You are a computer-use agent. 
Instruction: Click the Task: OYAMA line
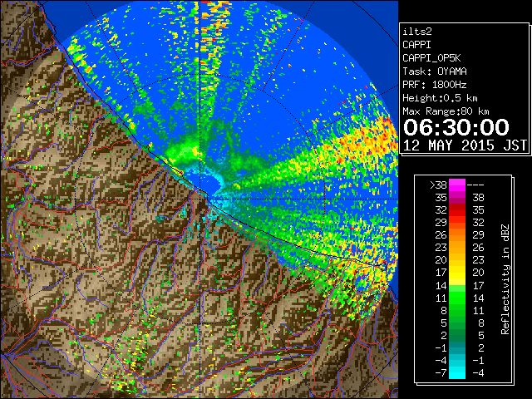[x=435, y=71]
